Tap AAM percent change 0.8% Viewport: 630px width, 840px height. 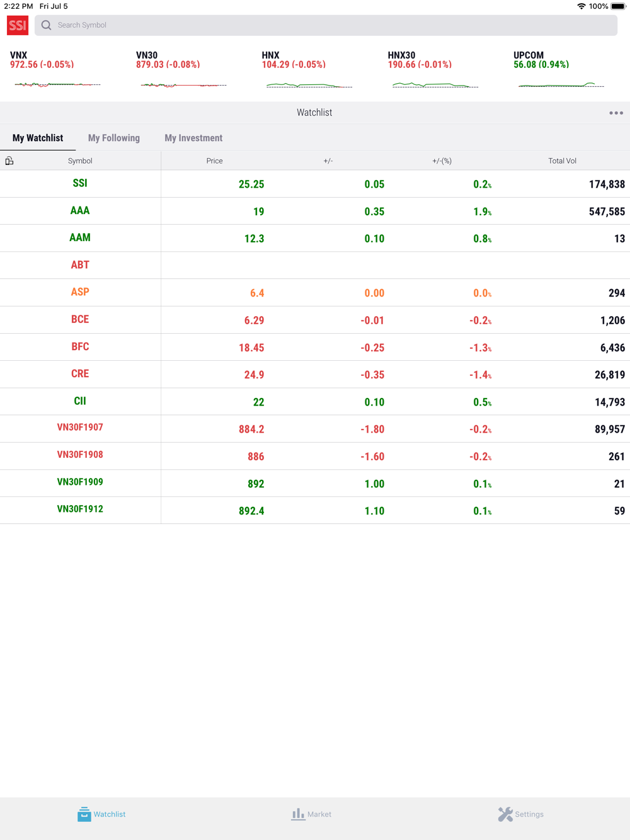point(482,239)
